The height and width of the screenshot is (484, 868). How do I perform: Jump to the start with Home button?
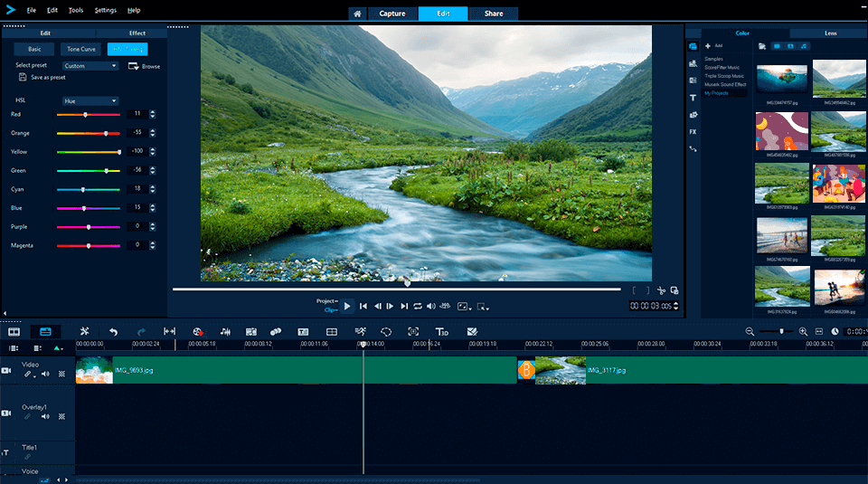363,307
